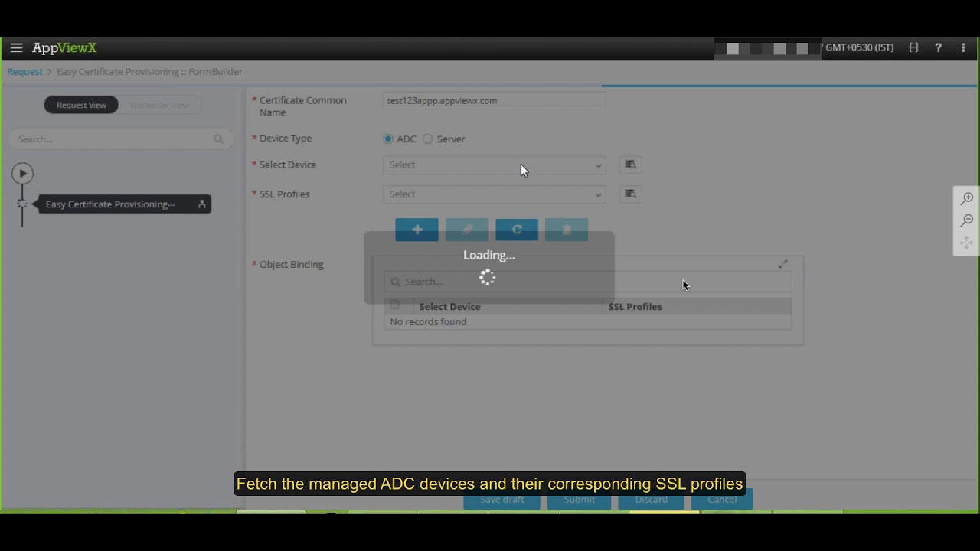Click the edit pencil button
Viewport: 980px width, 551px height.
coord(466,230)
